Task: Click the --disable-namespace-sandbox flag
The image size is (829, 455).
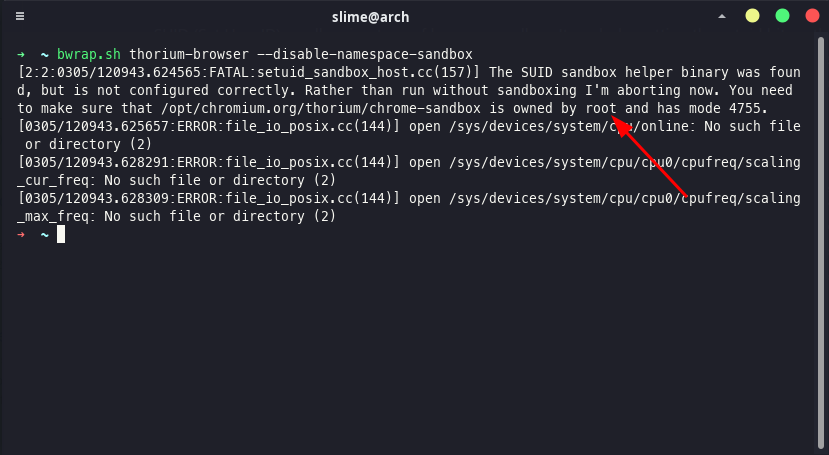Action: coord(365,54)
